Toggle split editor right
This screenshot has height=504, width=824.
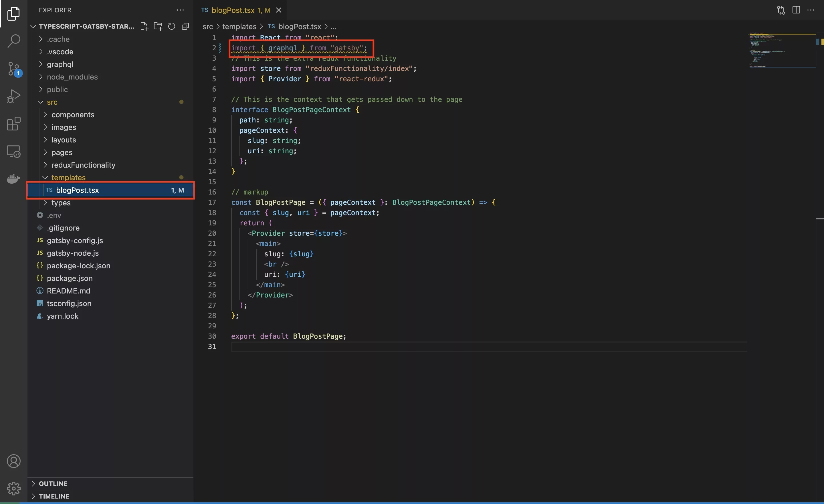(796, 10)
